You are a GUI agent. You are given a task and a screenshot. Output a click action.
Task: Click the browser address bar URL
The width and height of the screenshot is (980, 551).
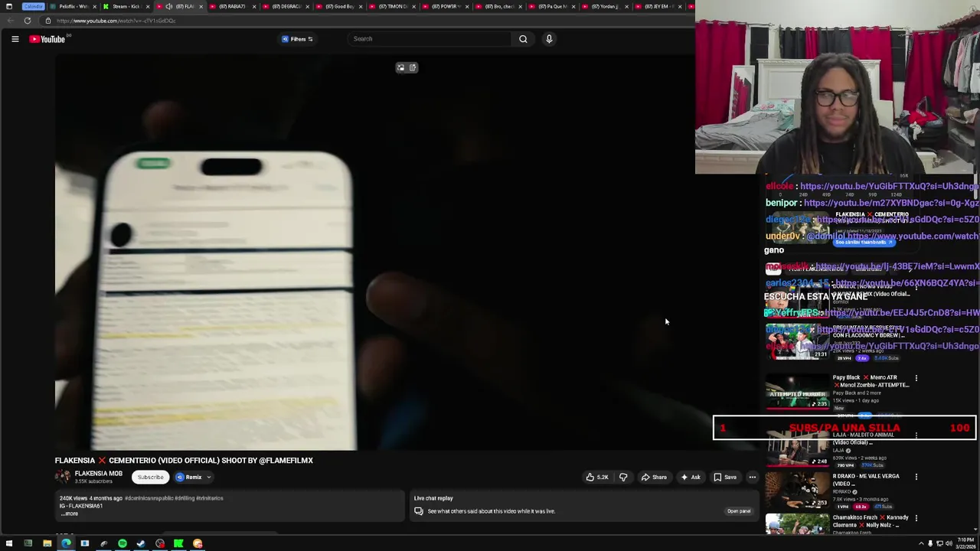click(x=116, y=21)
